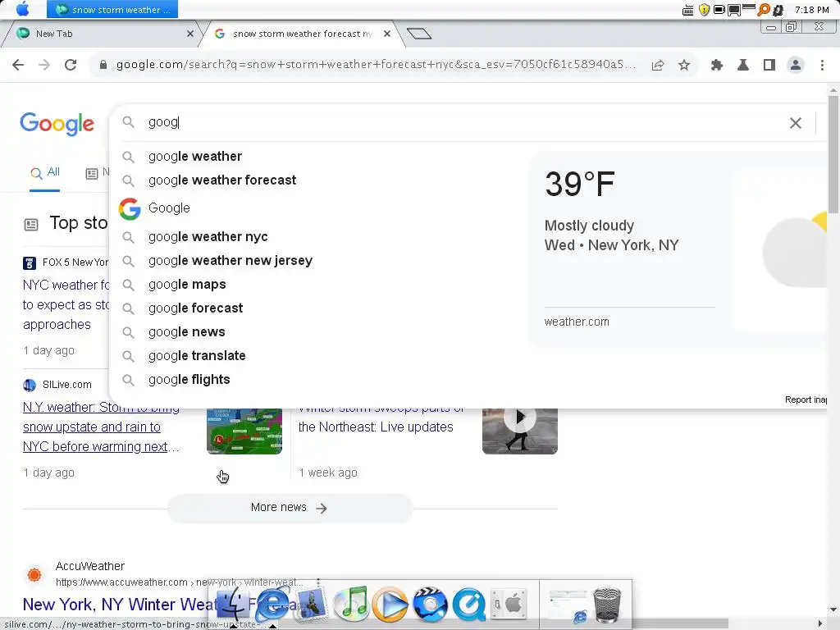The image size is (840, 630).
Task: Pick the 'google weather new jersey' suggestion
Action: coord(231,260)
